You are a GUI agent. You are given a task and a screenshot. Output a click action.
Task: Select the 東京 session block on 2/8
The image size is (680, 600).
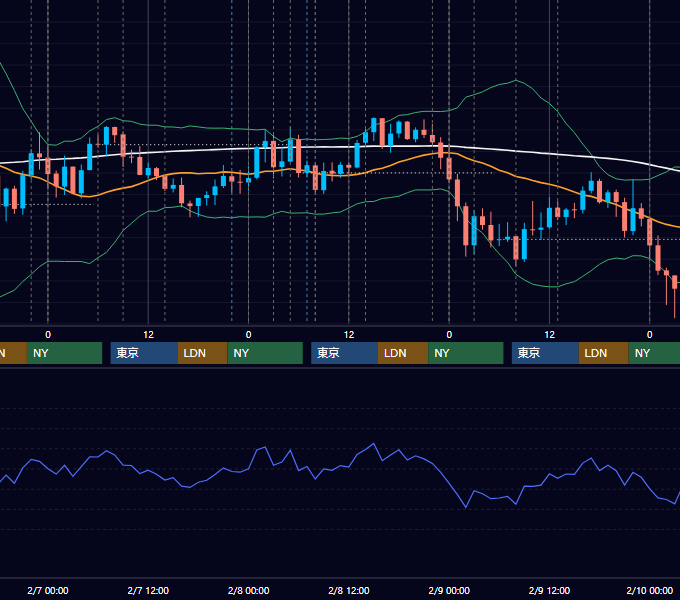pos(344,353)
